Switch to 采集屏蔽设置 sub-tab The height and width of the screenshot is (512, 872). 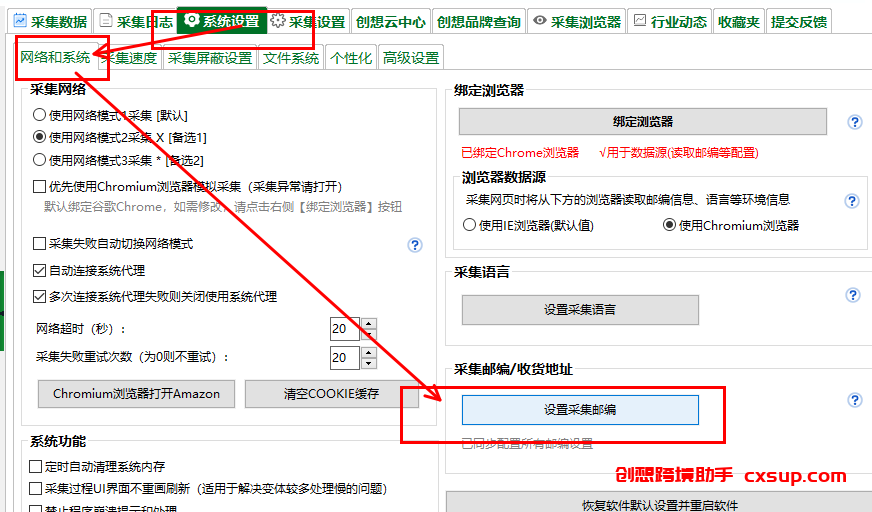pos(210,58)
